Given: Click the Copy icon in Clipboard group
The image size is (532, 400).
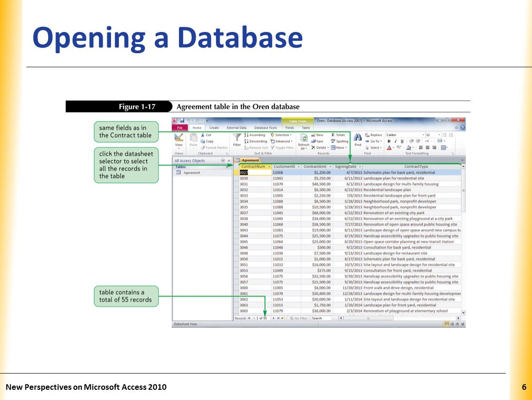Looking at the screenshot, I should (x=203, y=141).
